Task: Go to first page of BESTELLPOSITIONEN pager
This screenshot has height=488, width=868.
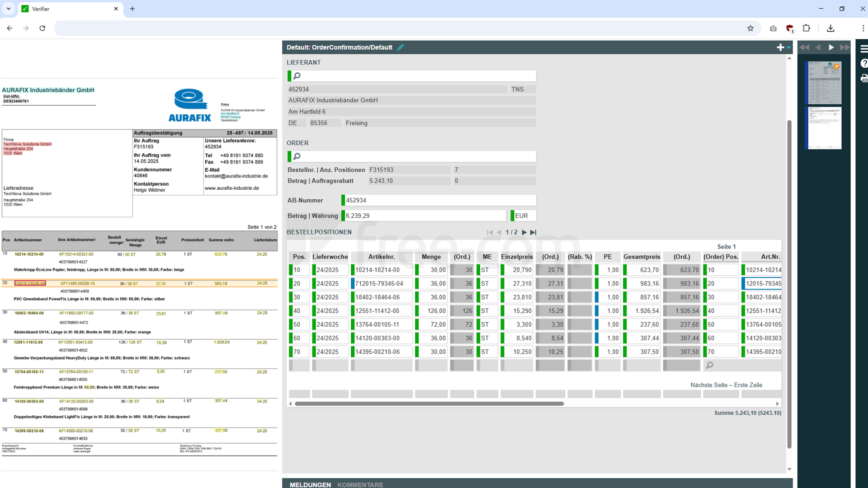Action: 490,232
